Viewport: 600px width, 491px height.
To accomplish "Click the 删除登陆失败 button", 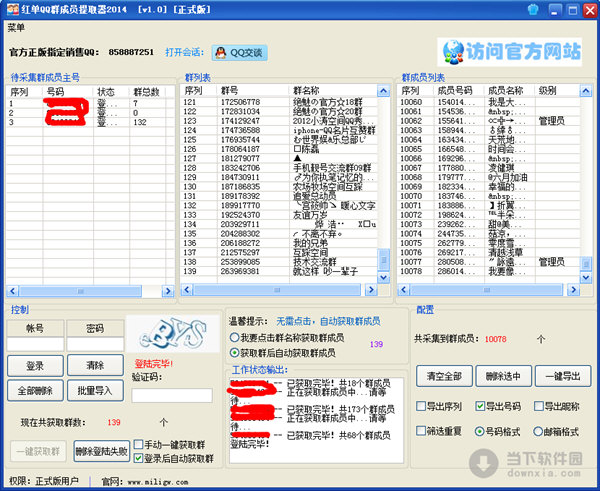I will [x=101, y=451].
